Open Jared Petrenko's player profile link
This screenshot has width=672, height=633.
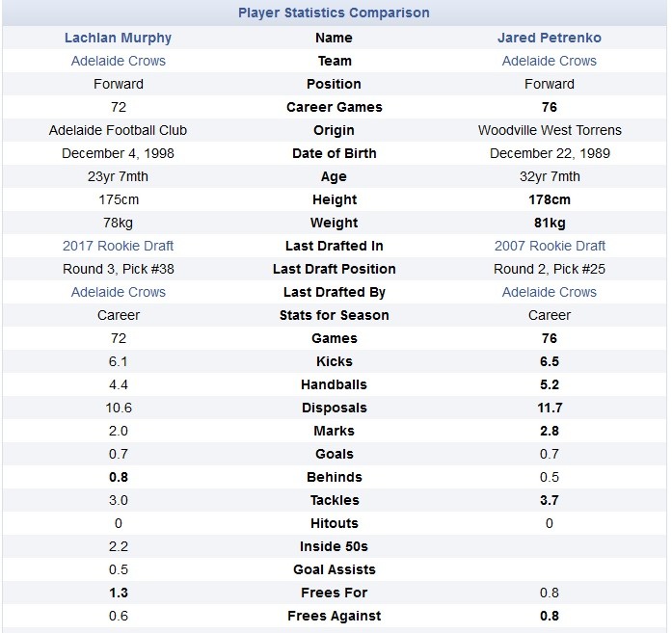(550, 38)
